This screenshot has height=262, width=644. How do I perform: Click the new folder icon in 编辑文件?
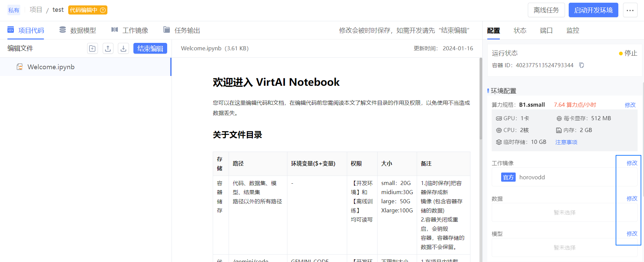tap(92, 49)
